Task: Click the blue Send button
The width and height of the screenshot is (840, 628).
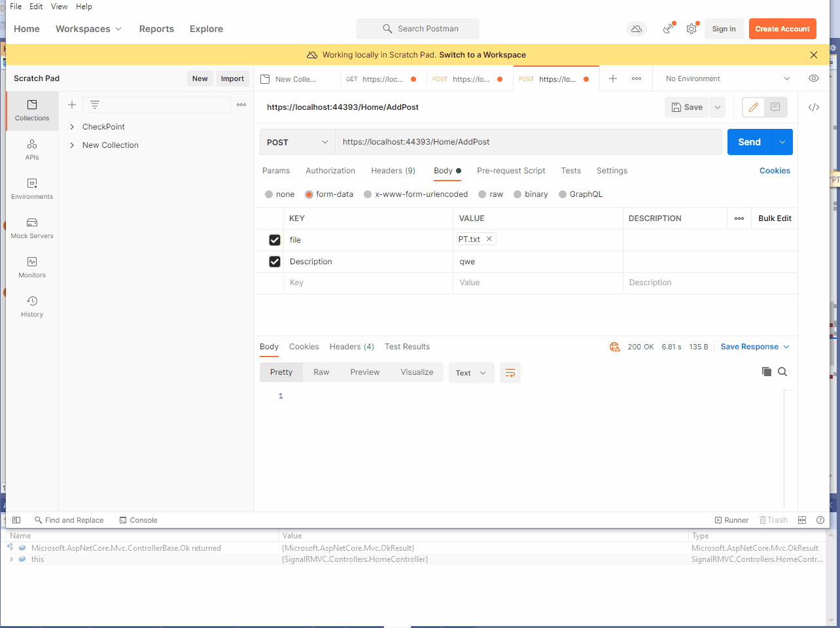Action: 750,142
